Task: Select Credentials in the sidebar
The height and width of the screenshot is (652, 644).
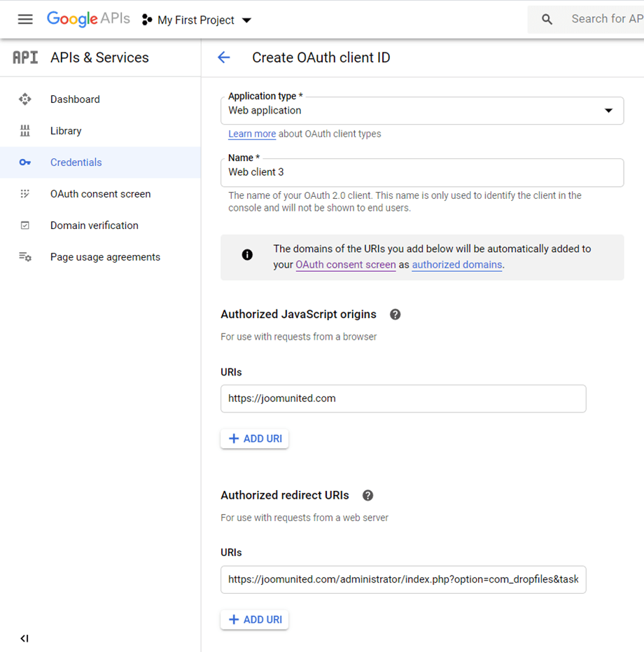Action: [76, 162]
